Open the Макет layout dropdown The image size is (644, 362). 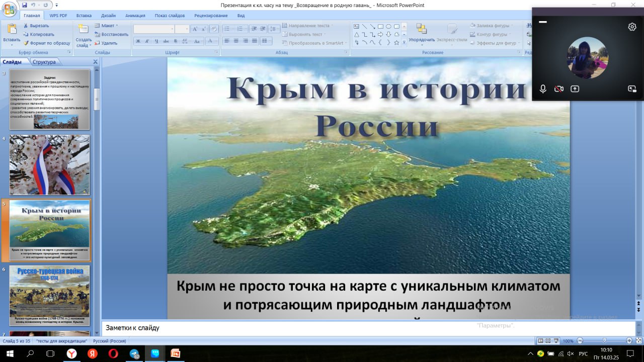[x=106, y=26]
